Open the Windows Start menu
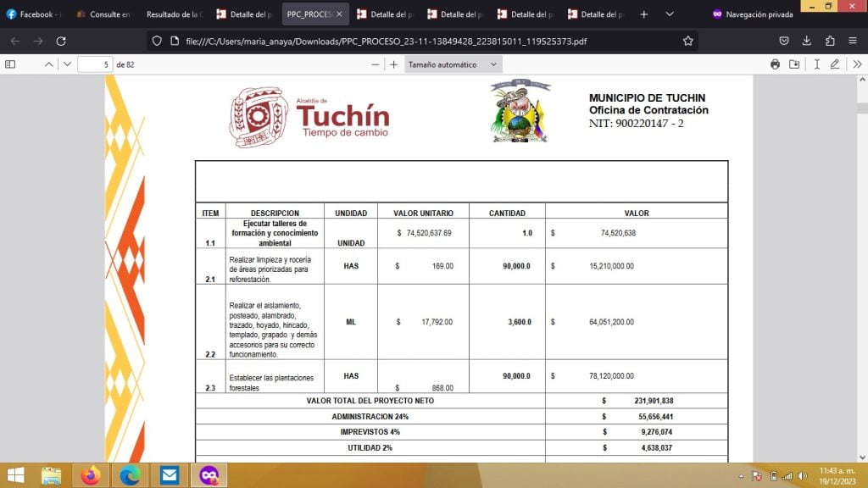The width and height of the screenshot is (868, 488). point(15,475)
